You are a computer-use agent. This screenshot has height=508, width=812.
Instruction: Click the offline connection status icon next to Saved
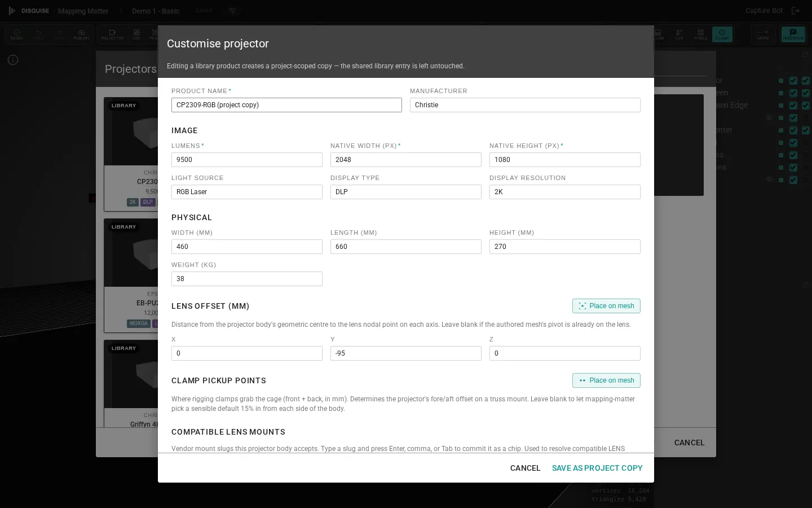click(x=232, y=11)
